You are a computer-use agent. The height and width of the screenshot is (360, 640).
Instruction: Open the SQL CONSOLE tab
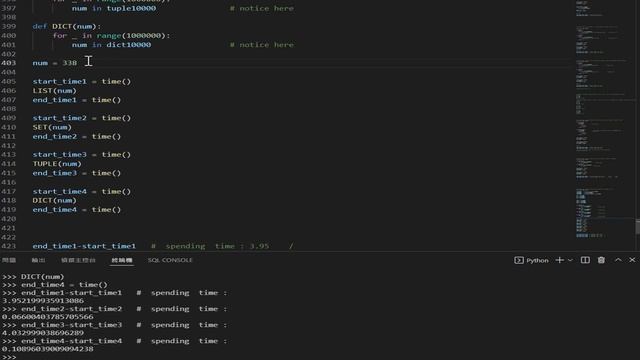click(x=170, y=260)
